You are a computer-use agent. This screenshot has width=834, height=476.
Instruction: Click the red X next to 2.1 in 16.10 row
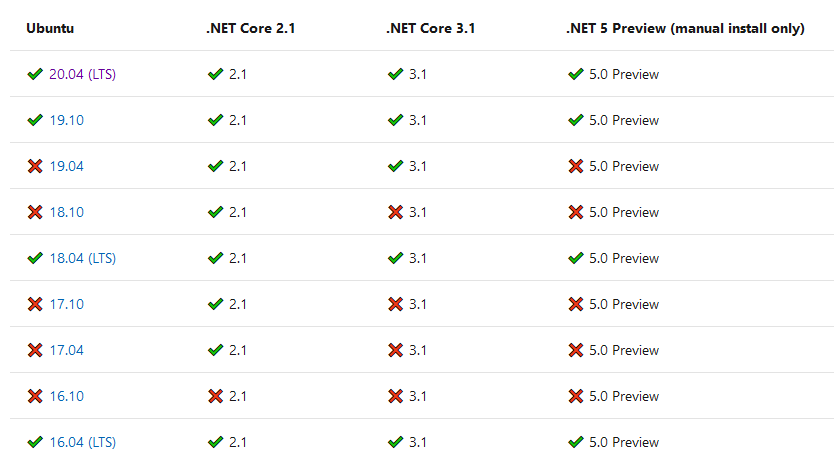point(215,396)
